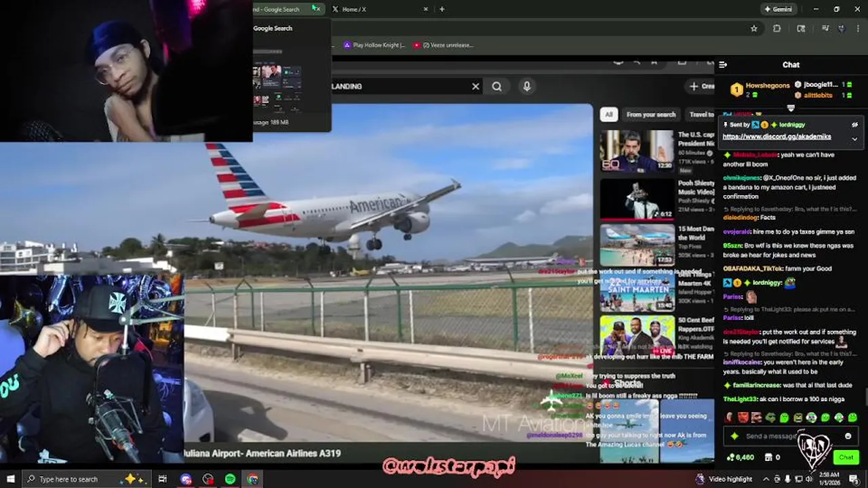Screen dimensions: 868x488
Task: Open the taskbar clock 2:58 AM
Action: click(x=831, y=479)
